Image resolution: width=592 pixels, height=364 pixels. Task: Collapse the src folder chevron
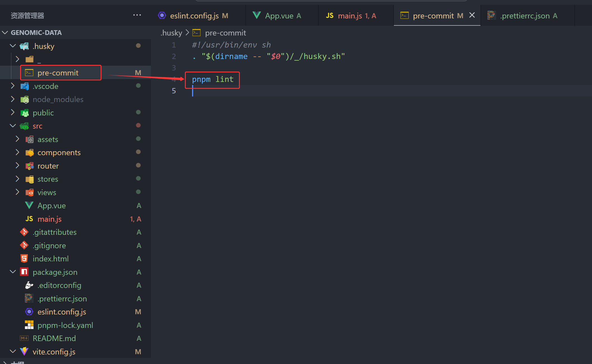13,126
